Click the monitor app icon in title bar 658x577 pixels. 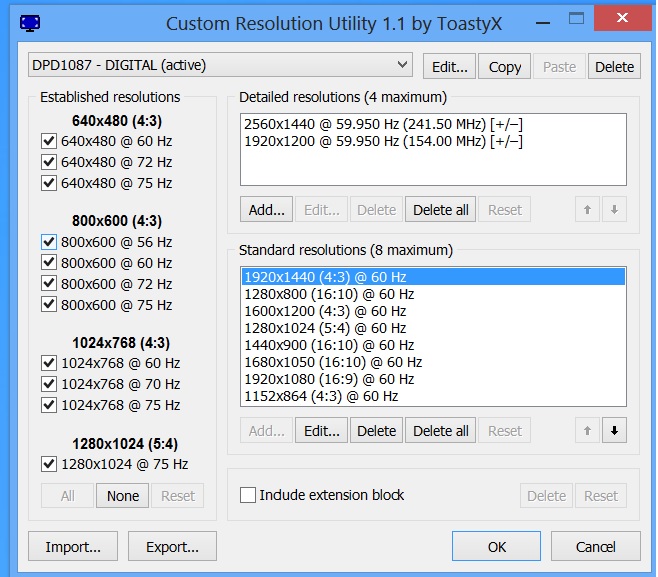coord(31,23)
